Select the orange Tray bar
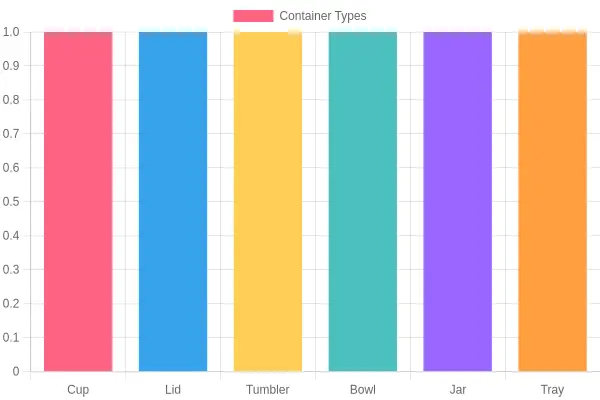This screenshot has width=600, height=400. [553, 202]
